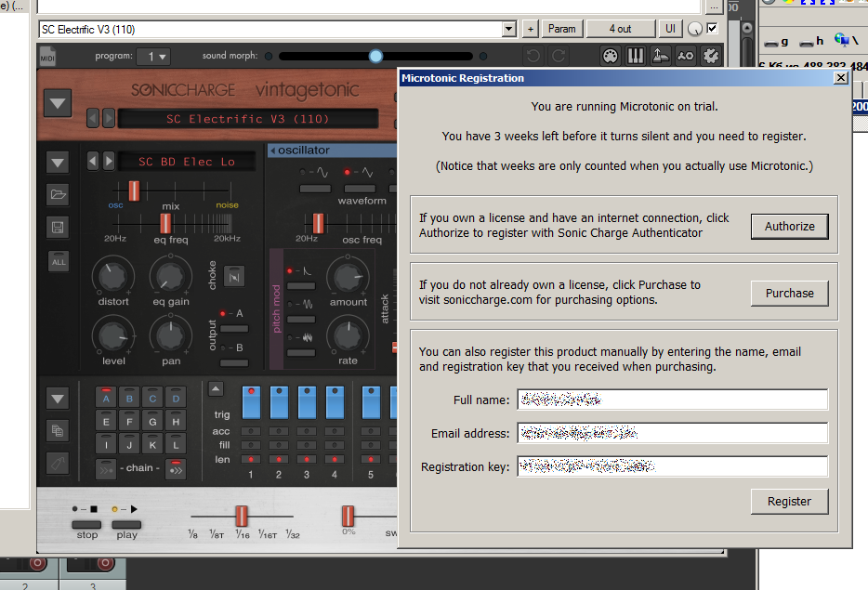Screen dimensions: 868x590
Task: Select the triangle waveform button in oscillator
Action: coord(360,189)
